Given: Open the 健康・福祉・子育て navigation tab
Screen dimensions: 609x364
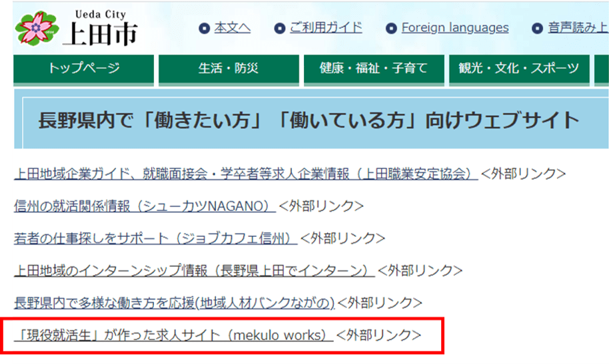Looking at the screenshot, I should click(x=373, y=69).
